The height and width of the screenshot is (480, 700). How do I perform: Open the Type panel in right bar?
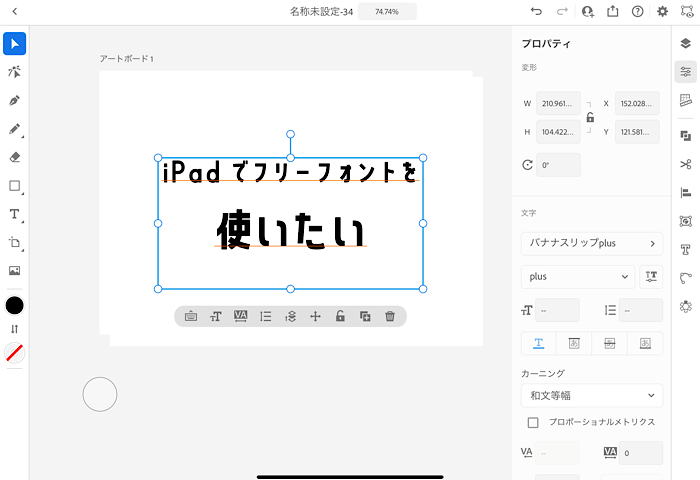pyautogui.click(x=686, y=250)
